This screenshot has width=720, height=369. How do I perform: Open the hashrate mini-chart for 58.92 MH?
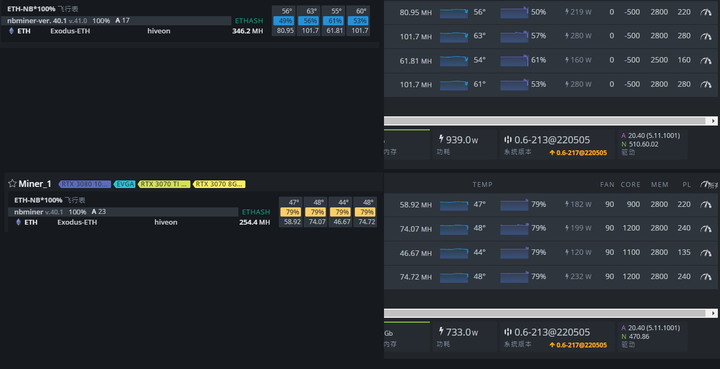coord(454,205)
